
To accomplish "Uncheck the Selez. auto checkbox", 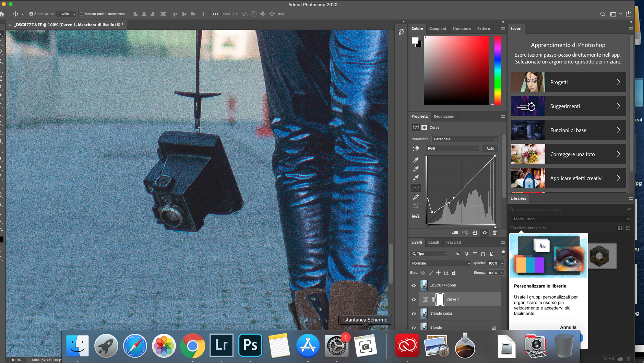I will click(x=31, y=14).
